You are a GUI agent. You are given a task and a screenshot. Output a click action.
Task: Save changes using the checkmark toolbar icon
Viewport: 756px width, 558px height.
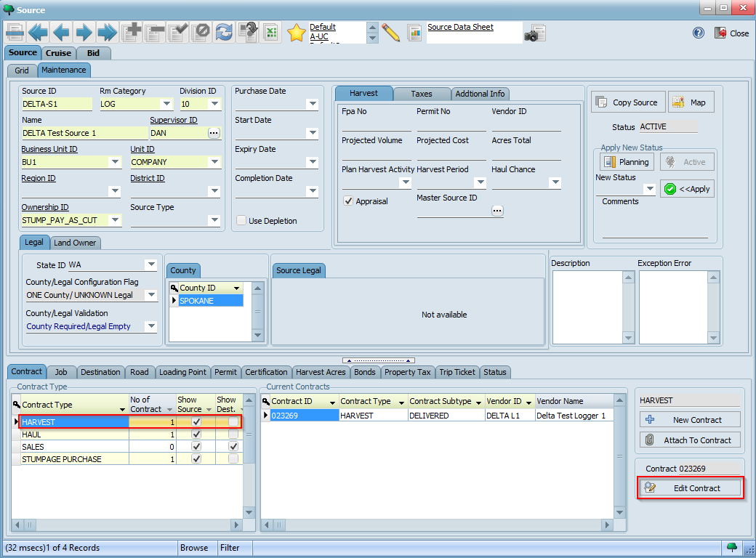coord(178,33)
